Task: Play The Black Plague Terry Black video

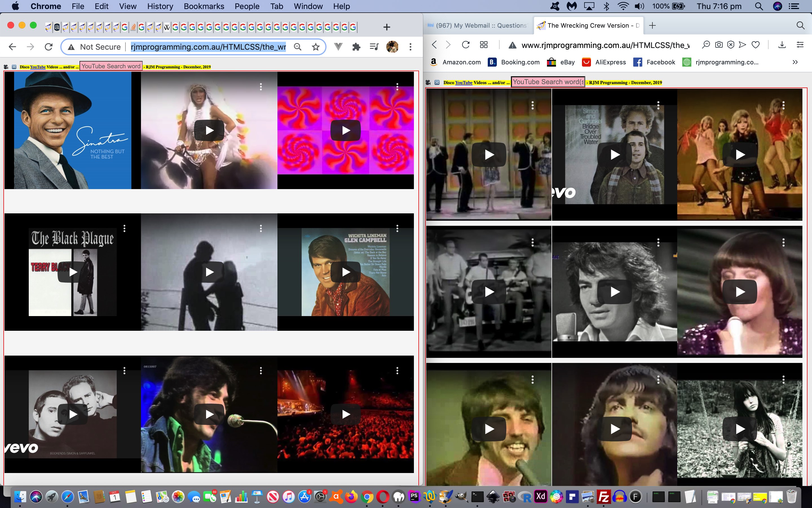Action: [x=72, y=272]
